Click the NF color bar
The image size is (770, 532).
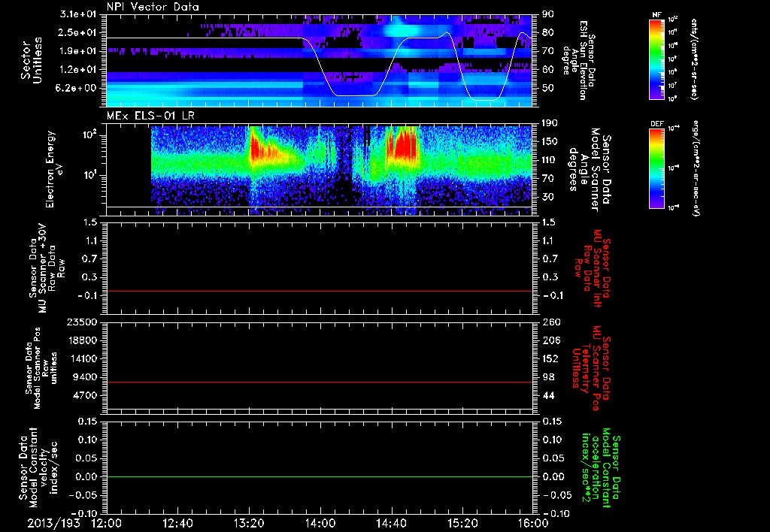click(657, 59)
